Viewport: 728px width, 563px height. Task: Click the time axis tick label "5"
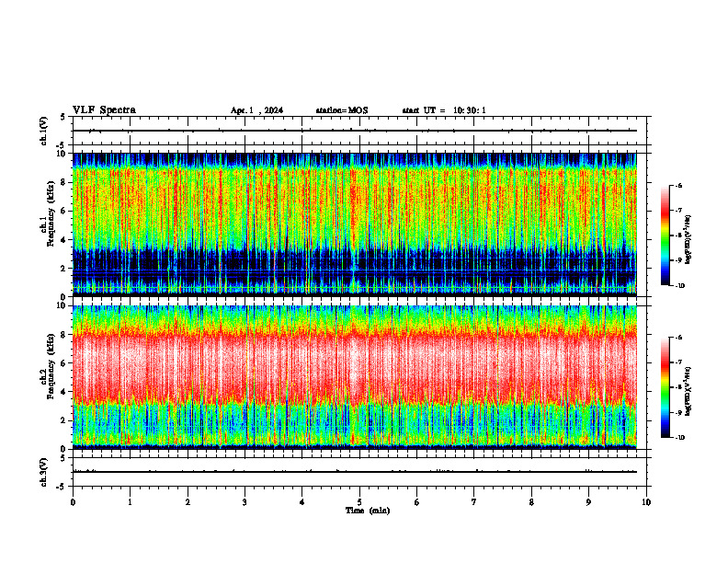(x=359, y=502)
